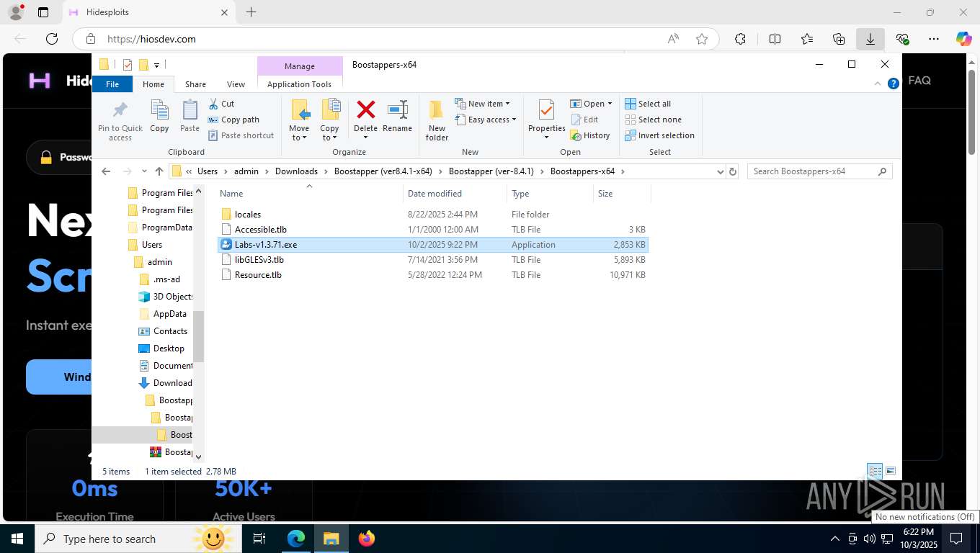Refresh the Edge browser page
The image size is (980, 553).
click(51, 39)
